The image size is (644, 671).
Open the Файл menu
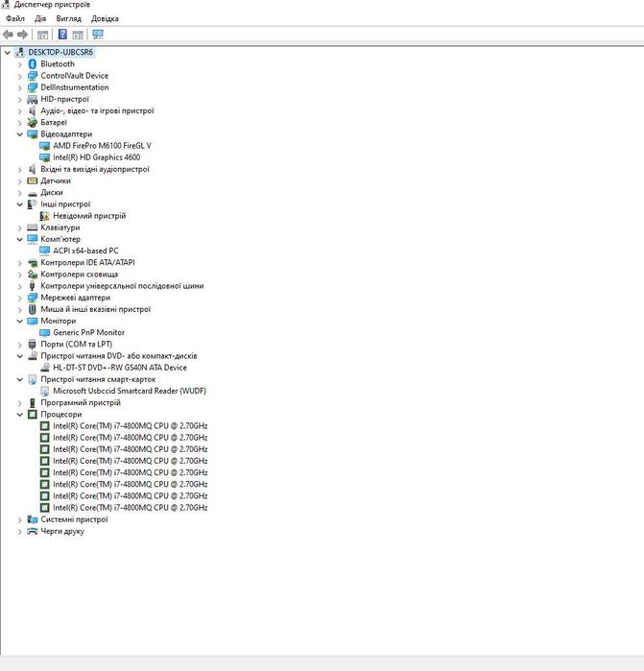(15, 19)
